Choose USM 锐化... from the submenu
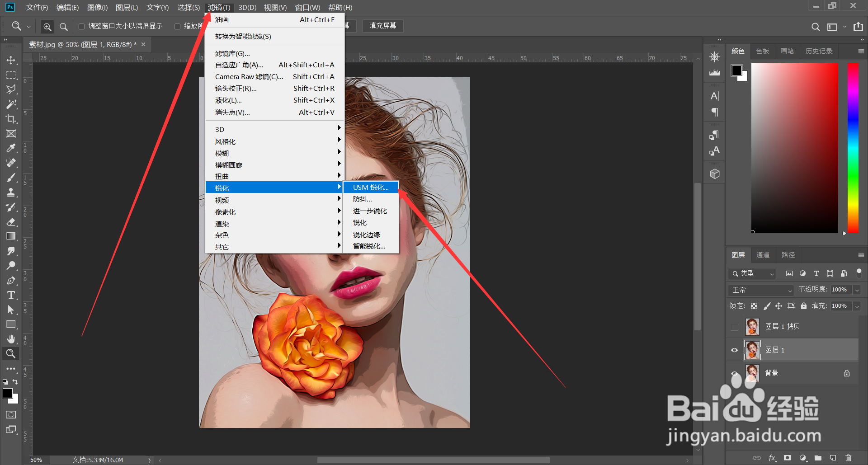This screenshot has height=465, width=868. 371,188
